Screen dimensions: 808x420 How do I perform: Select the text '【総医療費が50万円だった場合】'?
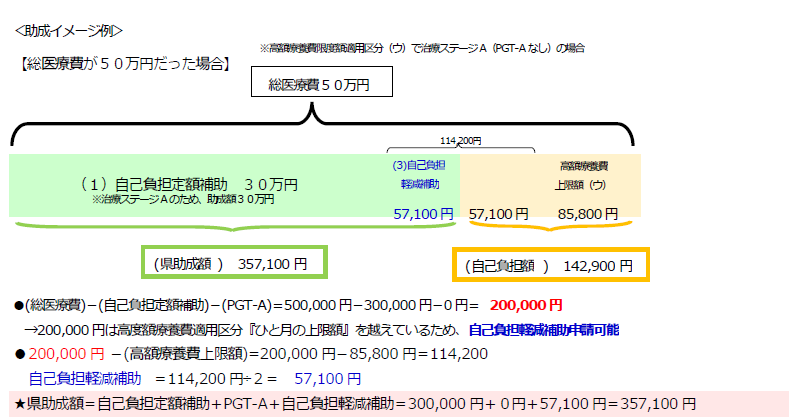[x=125, y=64]
